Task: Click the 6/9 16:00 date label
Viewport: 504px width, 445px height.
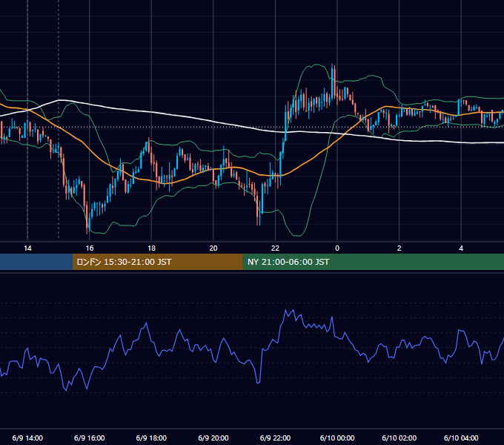Action: point(90,438)
